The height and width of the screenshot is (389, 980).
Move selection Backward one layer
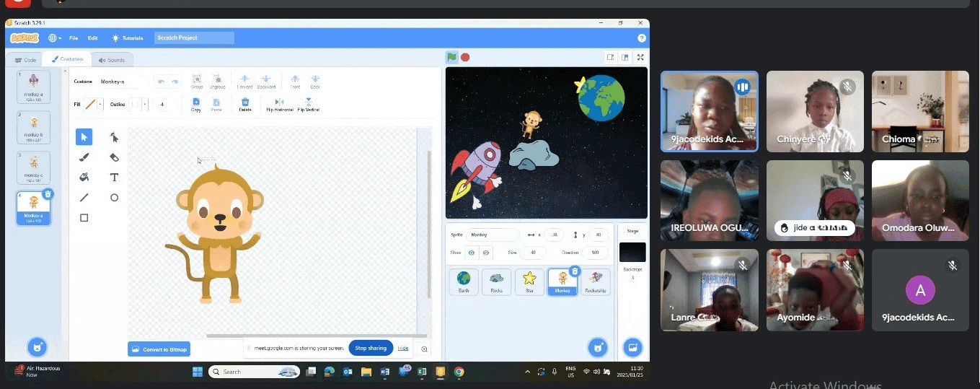click(x=267, y=82)
